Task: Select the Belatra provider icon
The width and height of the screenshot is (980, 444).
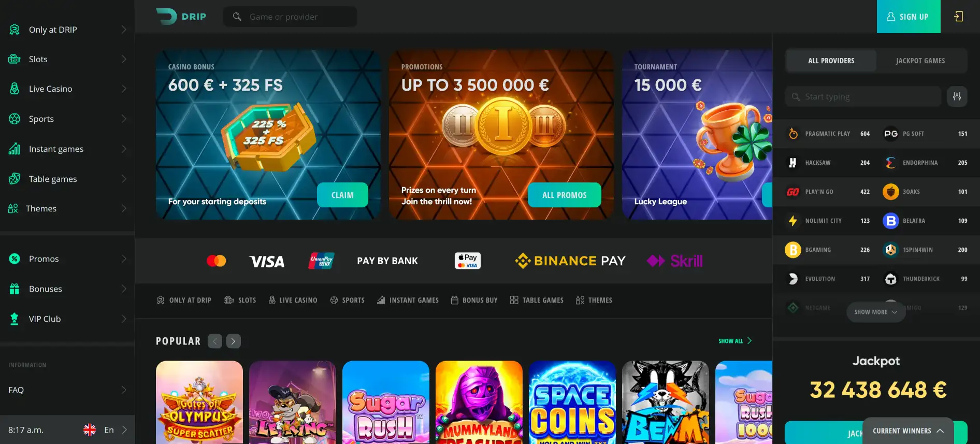Action: 890,221
